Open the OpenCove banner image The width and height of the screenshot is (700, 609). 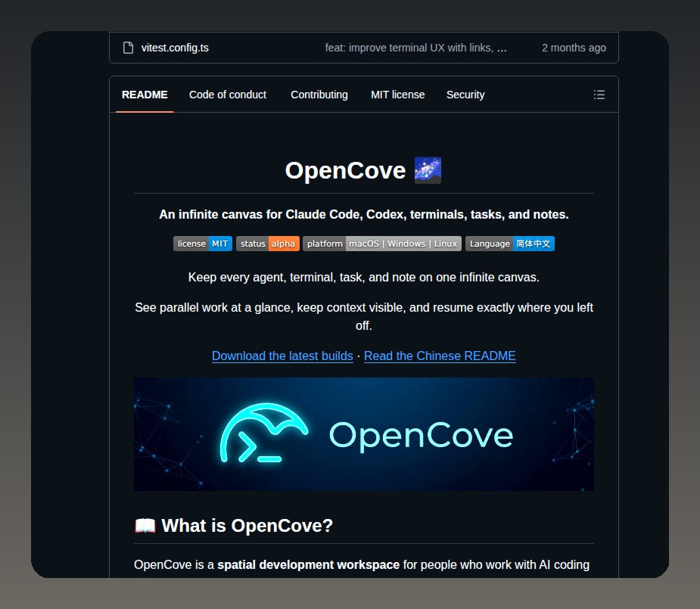pos(364,434)
